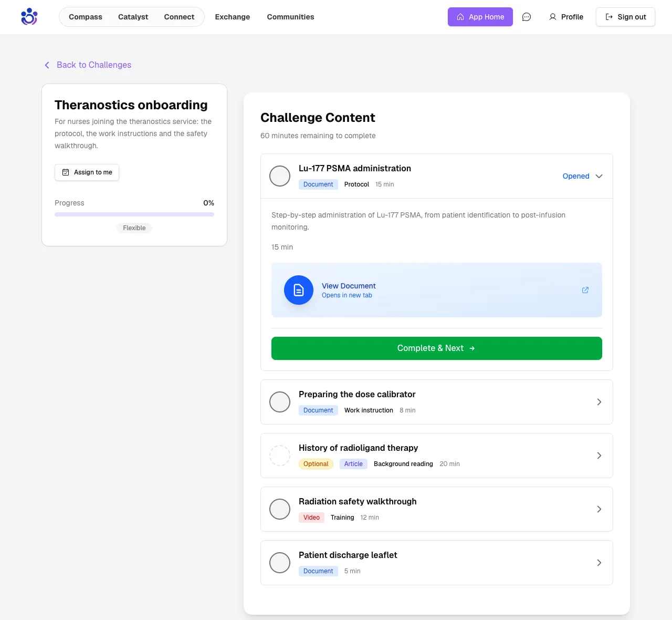This screenshot has width=672, height=620.
Task: Click the back arrow beside Back to Challenges
Action: pyautogui.click(x=47, y=65)
